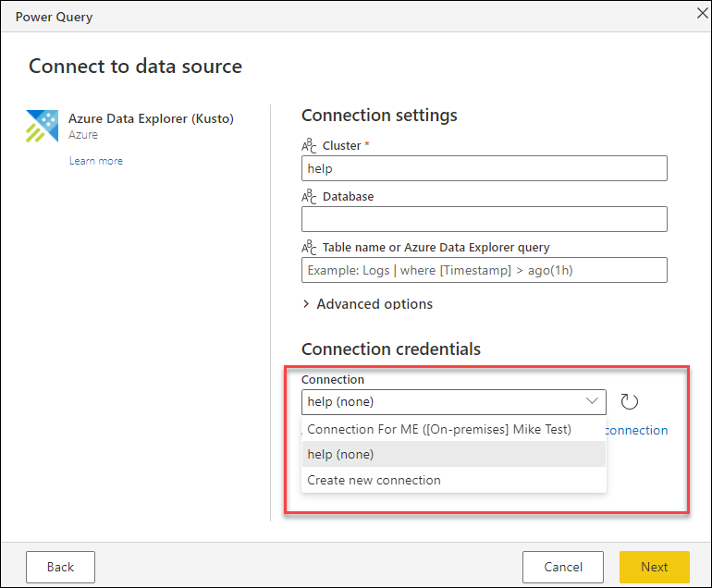
Task: Click the Azure Data Explorer (Kusto) logo icon
Action: click(x=42, y=126)
